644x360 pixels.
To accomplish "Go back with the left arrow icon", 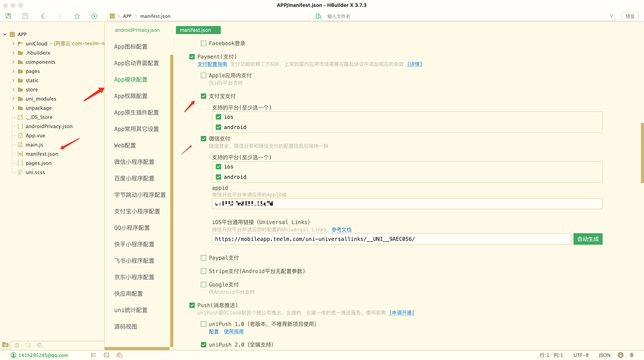I will pos(43,16).
